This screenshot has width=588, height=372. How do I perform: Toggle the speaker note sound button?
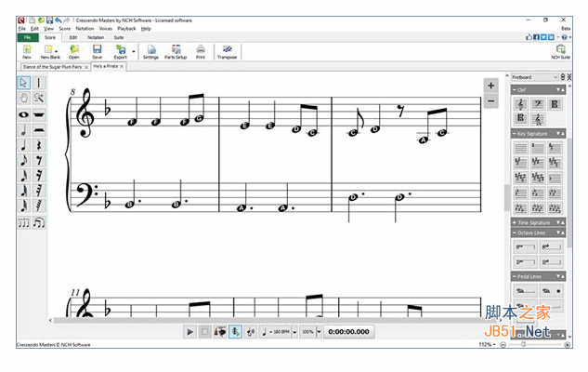tap(251, 332)
